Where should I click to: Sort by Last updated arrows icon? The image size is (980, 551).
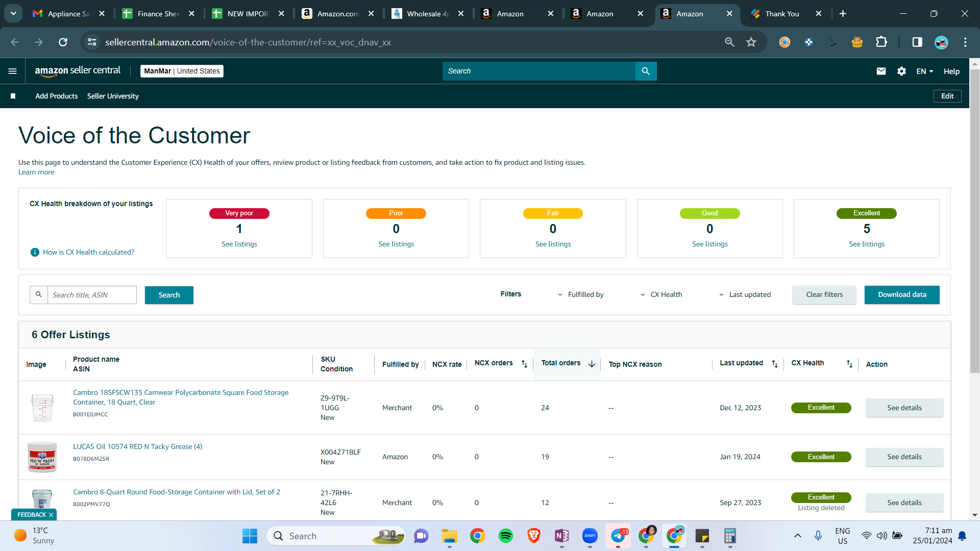coord(775,364)
